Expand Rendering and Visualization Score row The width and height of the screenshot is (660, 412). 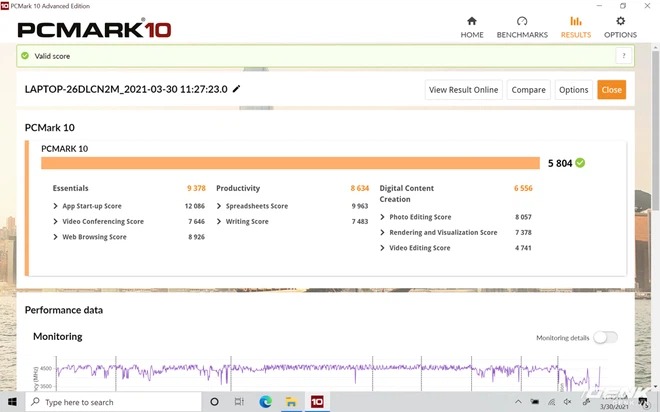(382, 232)
